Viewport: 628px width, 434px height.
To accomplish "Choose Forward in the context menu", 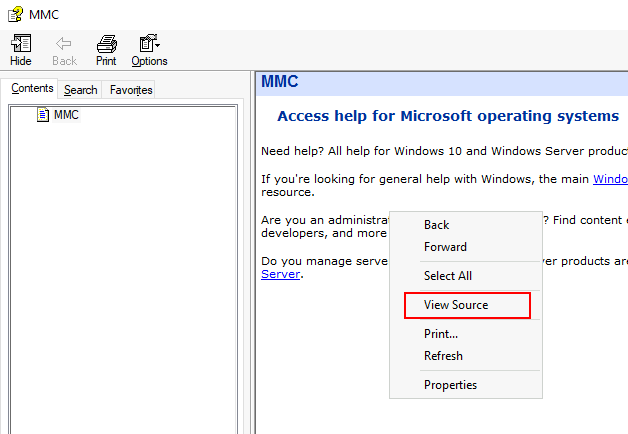I will coord(445,247).
